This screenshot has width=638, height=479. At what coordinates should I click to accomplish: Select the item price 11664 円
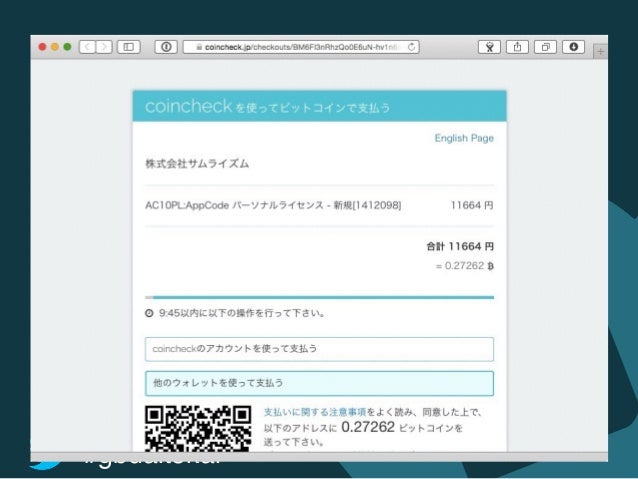pyautogui.click(x=472, y=205)
